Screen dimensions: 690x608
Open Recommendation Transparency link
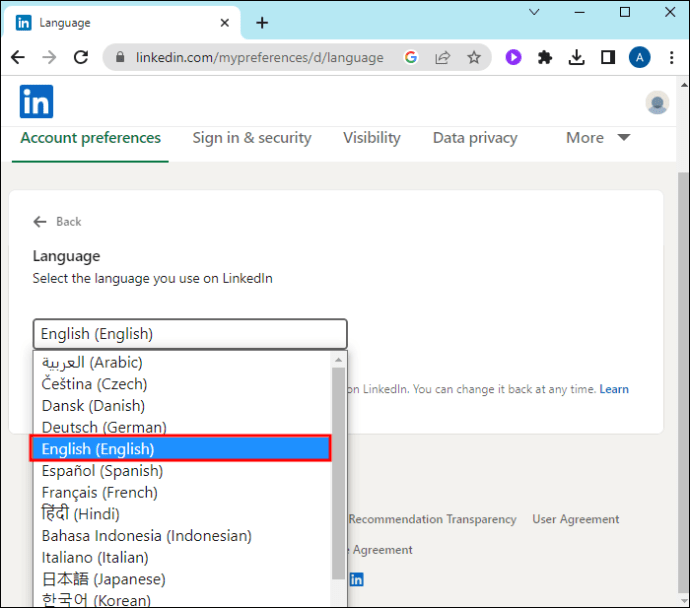click(x=432, y=519)
